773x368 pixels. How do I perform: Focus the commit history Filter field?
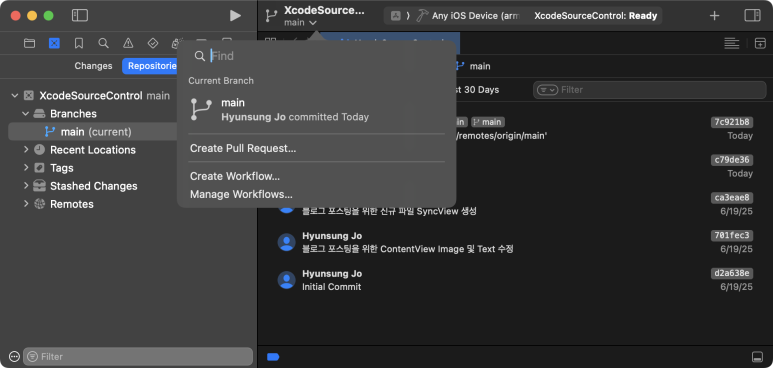pyautogui.click(x=650, y=90)
